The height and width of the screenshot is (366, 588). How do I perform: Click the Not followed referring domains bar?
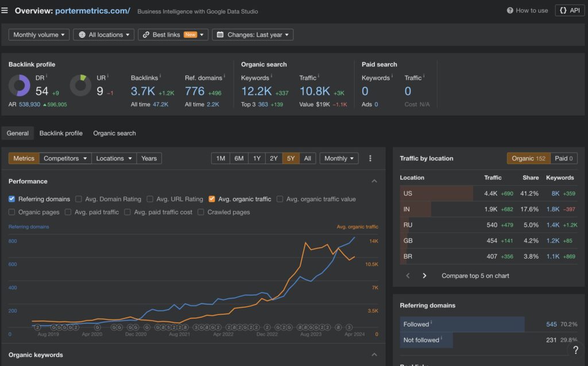pyautogui.click(x=427, y=340)
